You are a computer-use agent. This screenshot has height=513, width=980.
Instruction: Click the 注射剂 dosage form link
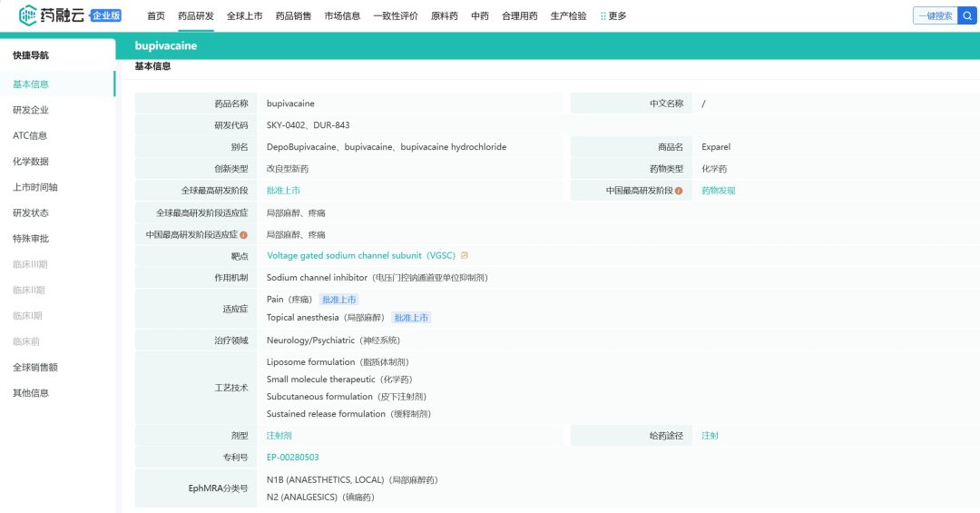tap(279, 436)
